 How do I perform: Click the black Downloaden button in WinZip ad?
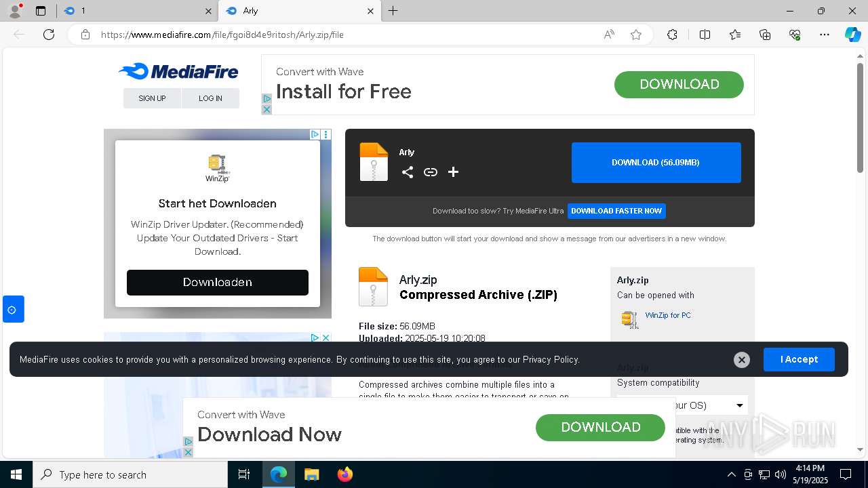tap(218, 283)
